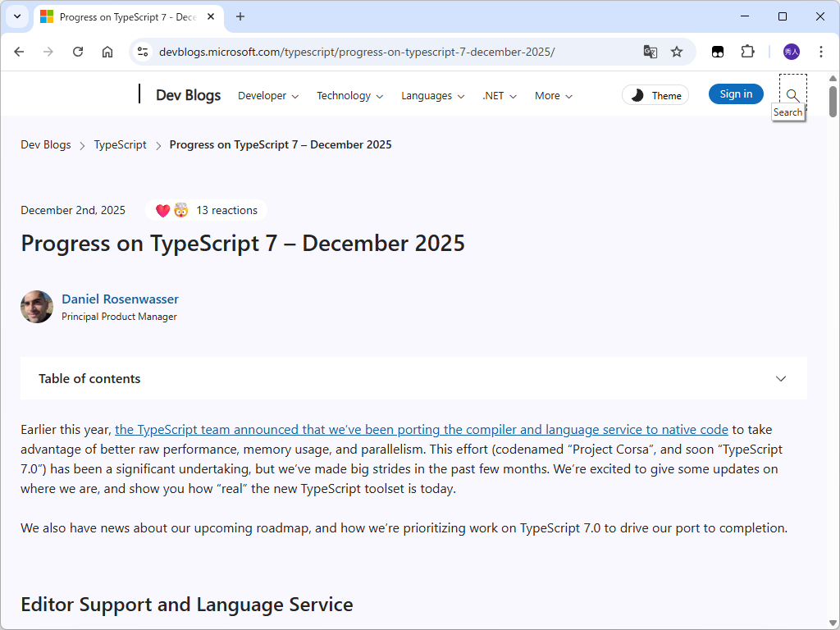The width and height of the screenshot is (840, 630).
Task: Open the 13 reactions pill
Action: click(x=206, y=210)
